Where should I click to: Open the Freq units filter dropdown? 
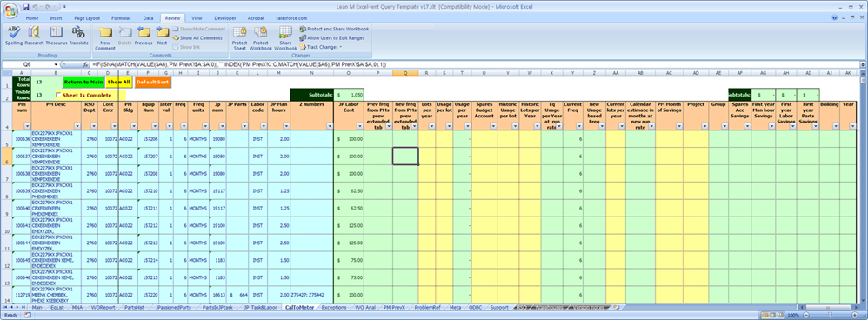(x=206, y=126)
